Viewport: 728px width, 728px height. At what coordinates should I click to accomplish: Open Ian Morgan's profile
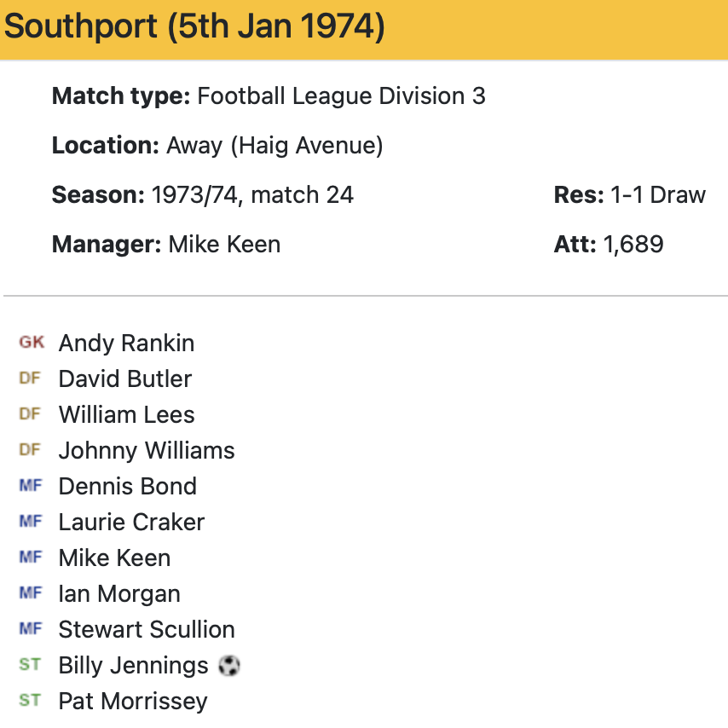tap(119, 593)
